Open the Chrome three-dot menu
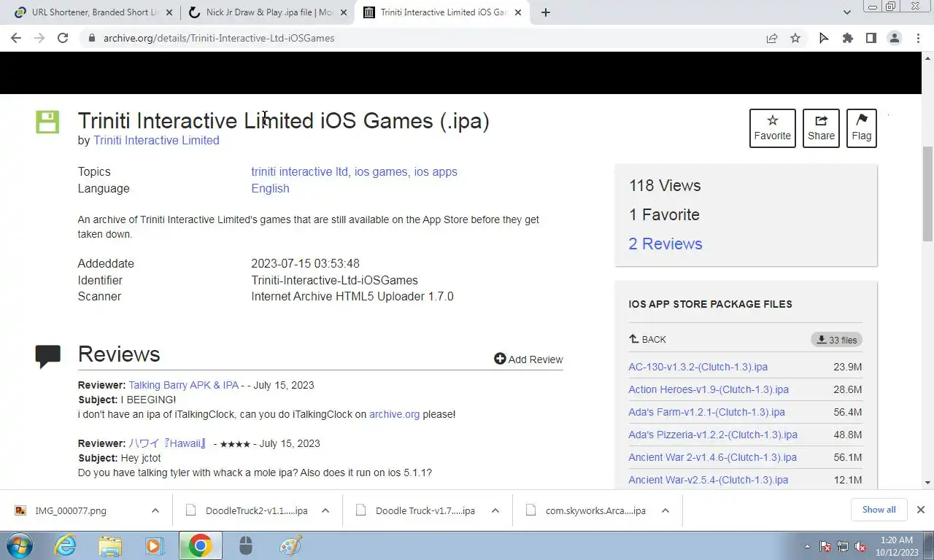 point(918,38)
